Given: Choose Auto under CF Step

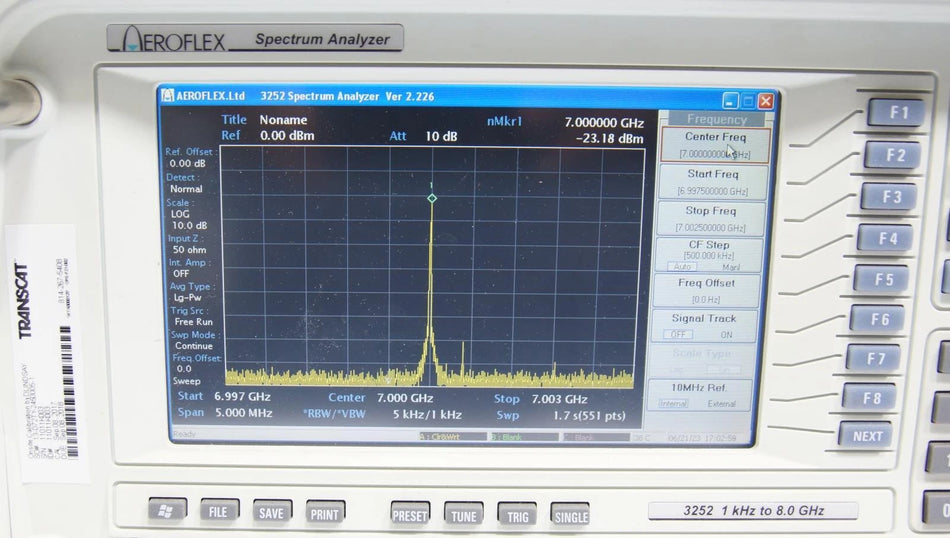Looking at the screenshot, I should tap(682, 267).
